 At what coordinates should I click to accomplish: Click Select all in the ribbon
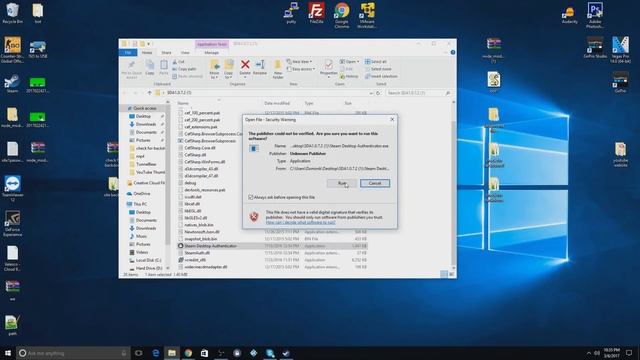point(376,62)
